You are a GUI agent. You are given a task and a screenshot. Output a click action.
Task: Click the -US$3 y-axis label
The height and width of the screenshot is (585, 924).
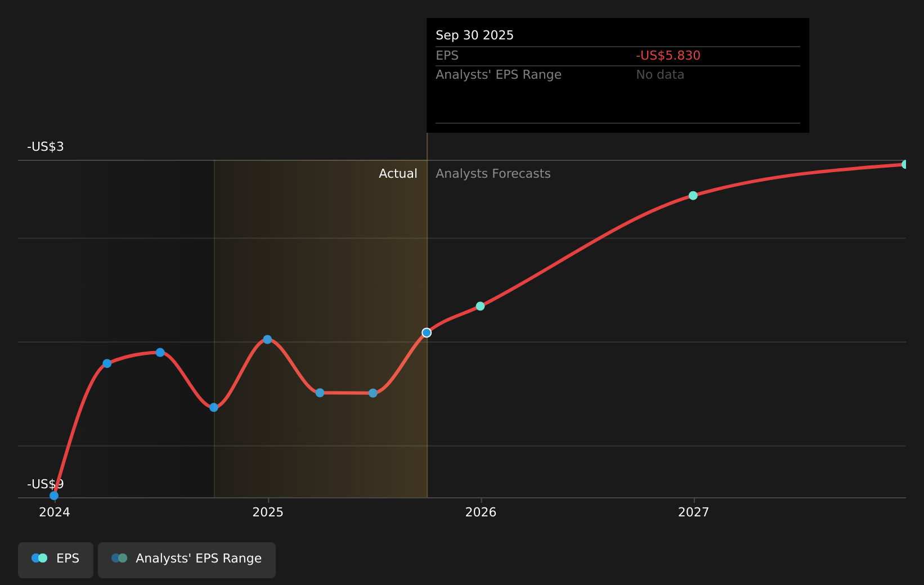[x=46, y=147]
